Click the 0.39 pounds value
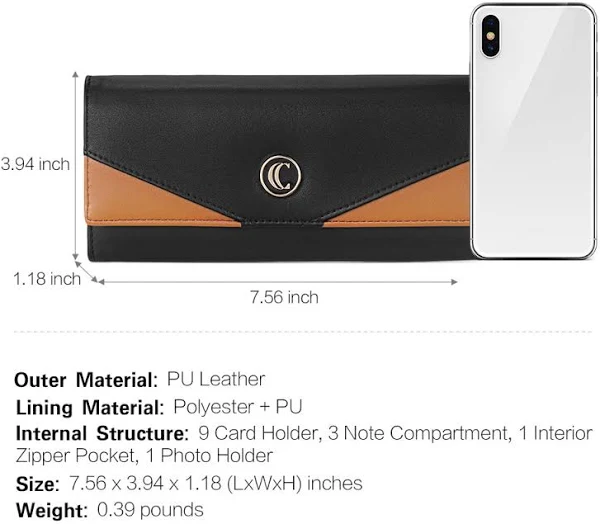This screenshot has height=524, width=600. [x=150, y=510]
